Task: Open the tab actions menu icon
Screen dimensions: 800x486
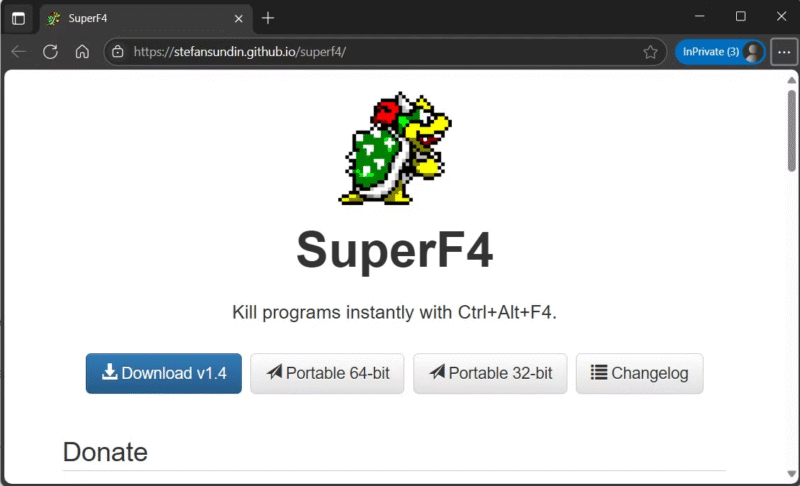Action: coord(18,18)
